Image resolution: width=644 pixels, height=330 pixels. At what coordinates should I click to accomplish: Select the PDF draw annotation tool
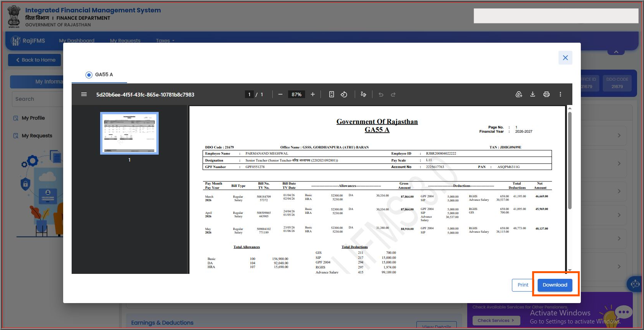click(x=363, y=94)
